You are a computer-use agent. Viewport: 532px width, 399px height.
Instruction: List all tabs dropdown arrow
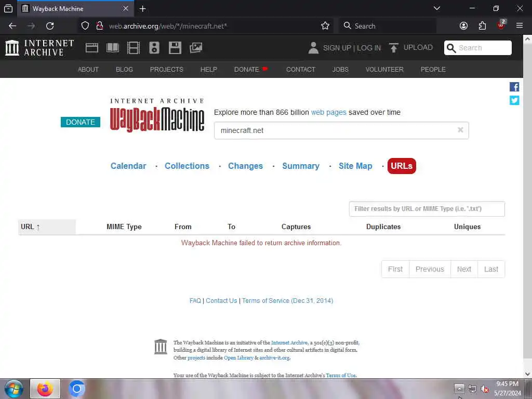(x=436, y=8)
